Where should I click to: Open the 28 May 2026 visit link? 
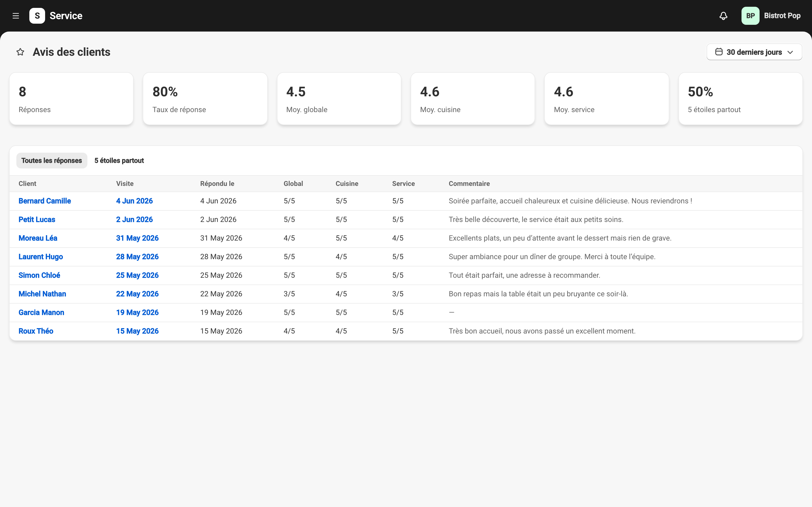[137, 257]
